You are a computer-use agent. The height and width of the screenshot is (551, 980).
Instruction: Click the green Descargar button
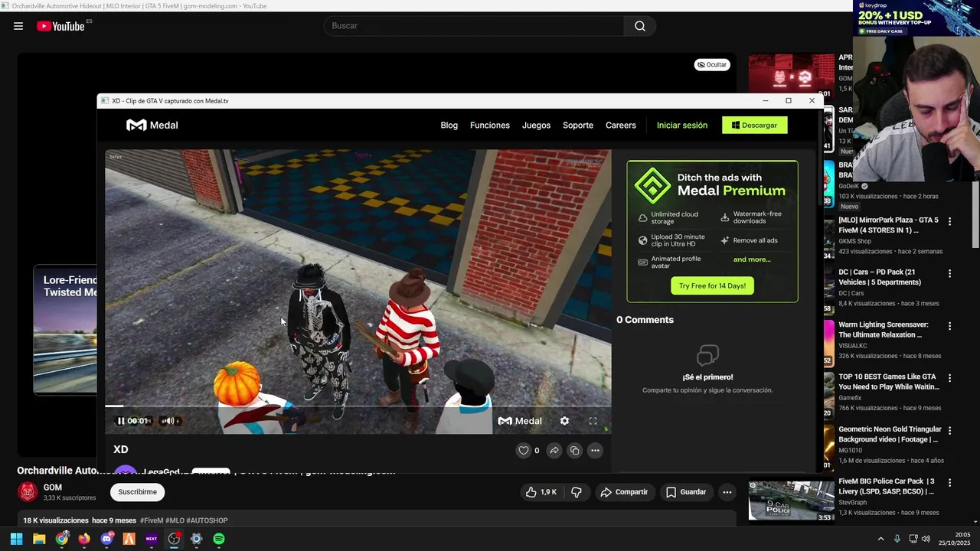pos(755,126)
